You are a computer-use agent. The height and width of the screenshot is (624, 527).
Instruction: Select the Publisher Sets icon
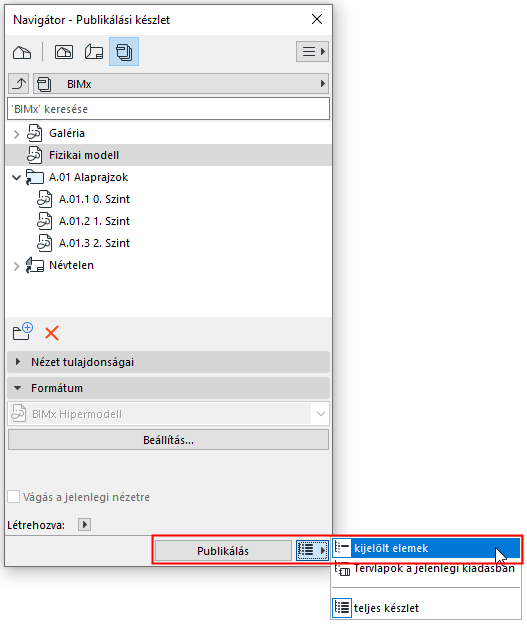pos(124,52)
